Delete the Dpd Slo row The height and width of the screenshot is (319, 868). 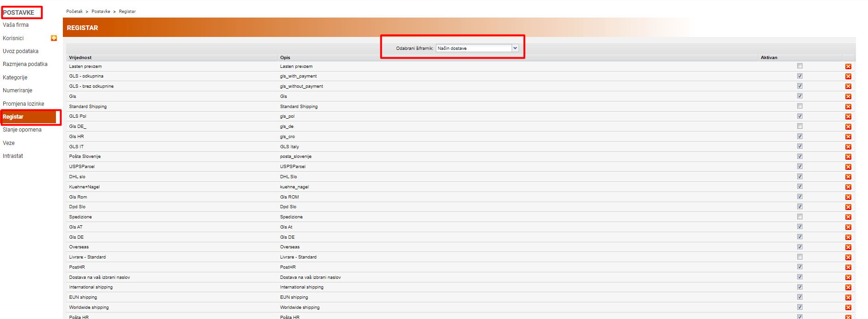pyautogui.click(x=848, y=207)
